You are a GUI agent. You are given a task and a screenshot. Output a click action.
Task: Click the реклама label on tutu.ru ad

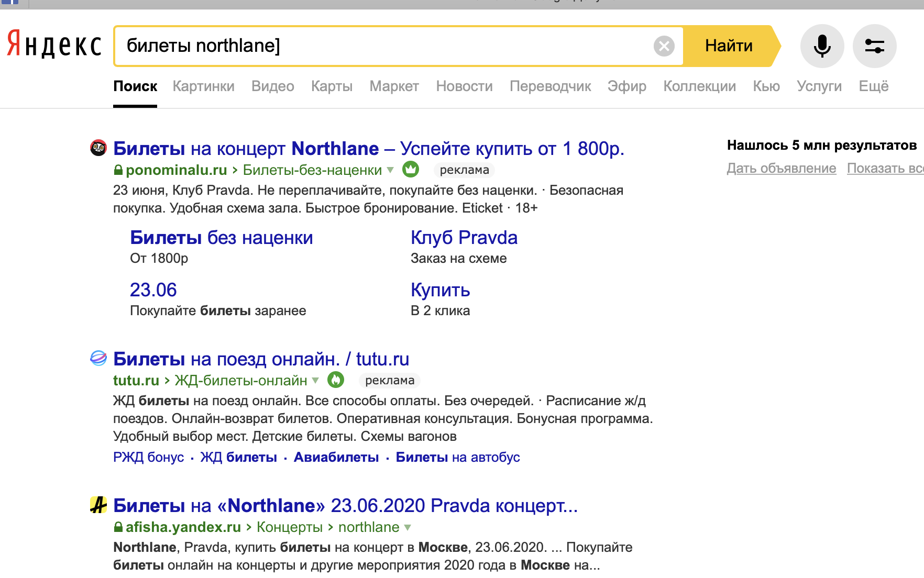click(390, 381)
